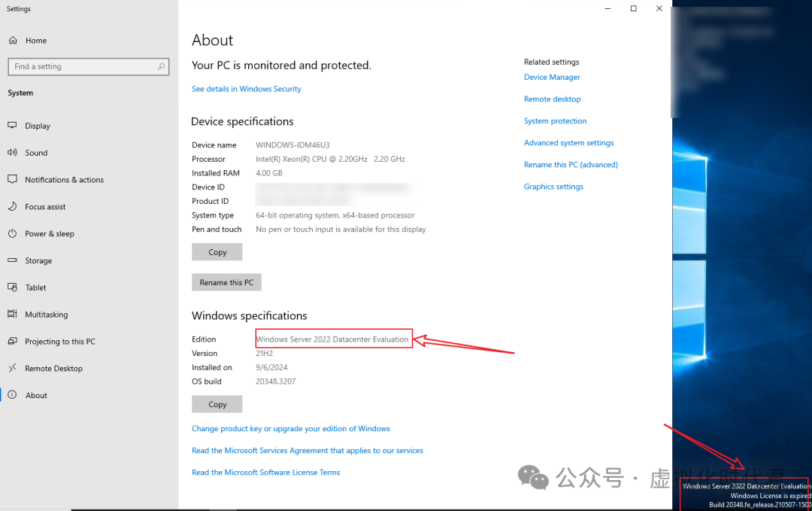Click the Tablet icon

(13, 287)
